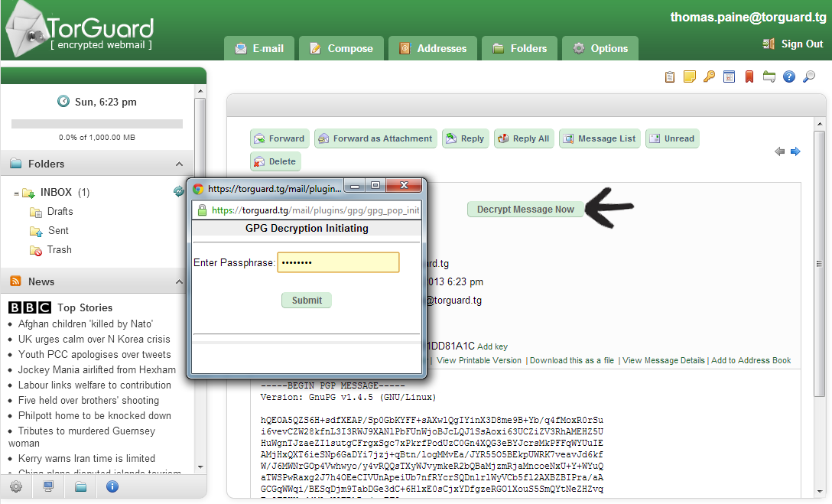Click the Sign Out link
This screenshot has height=504, width=832.
pyautogui.click(x=801, y=44)
